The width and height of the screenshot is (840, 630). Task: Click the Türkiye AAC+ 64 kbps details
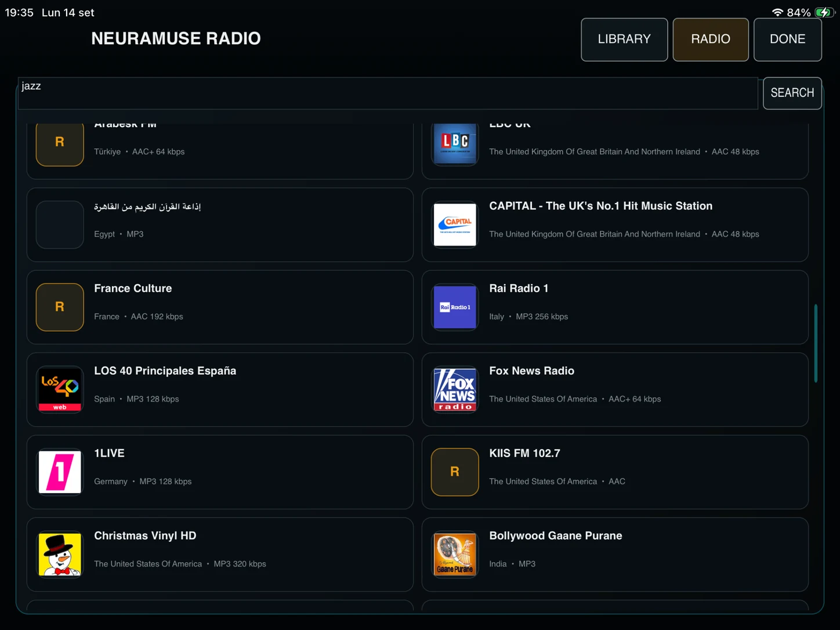coord(139,151)
